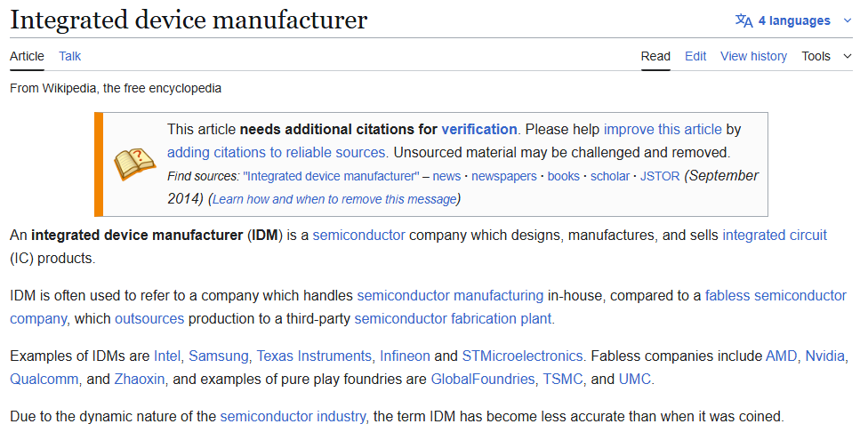
Task: Open the JSTOR sources link
Action: pos(660,176)
